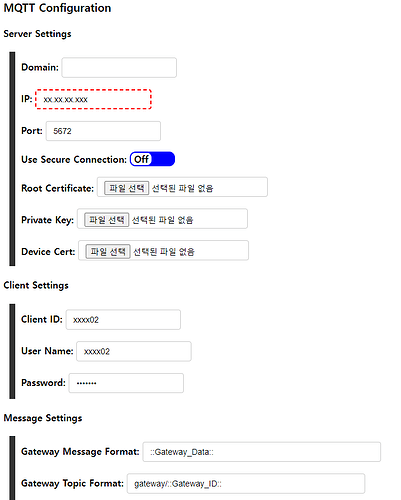Click the Use Secure Connection label
Image resolution: width=401 pixels, height=500 pixels.
point(74,159)
